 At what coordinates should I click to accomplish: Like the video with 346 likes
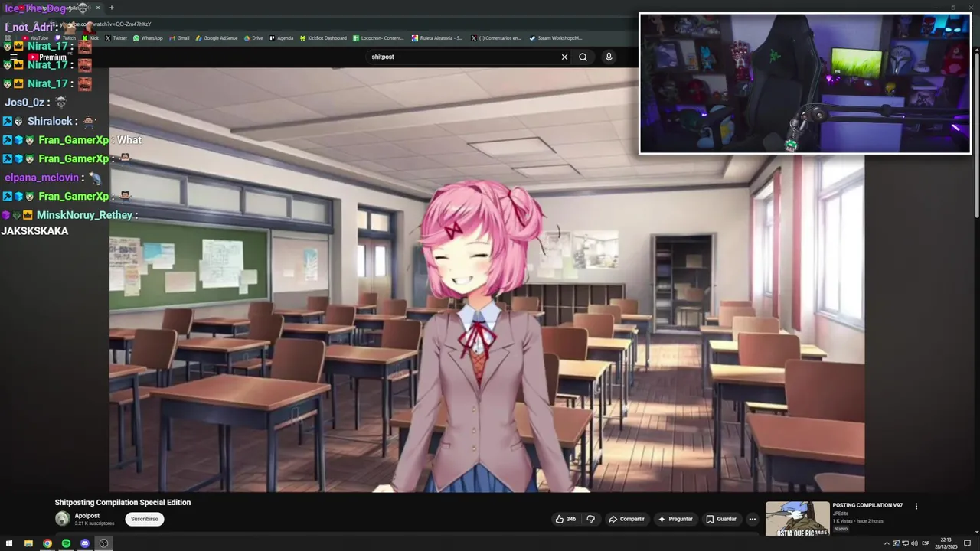(565, 519)
